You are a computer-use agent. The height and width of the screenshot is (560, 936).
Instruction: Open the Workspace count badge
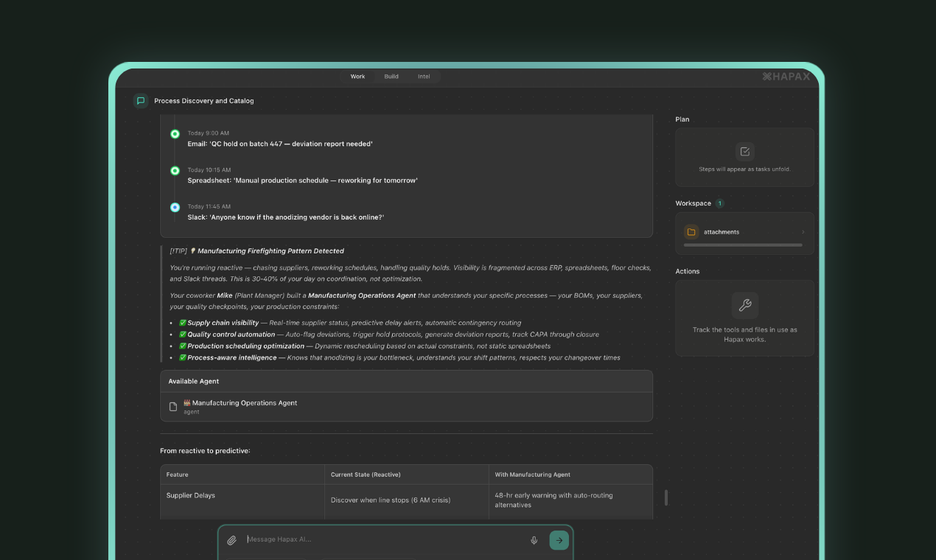click(720, 203)
